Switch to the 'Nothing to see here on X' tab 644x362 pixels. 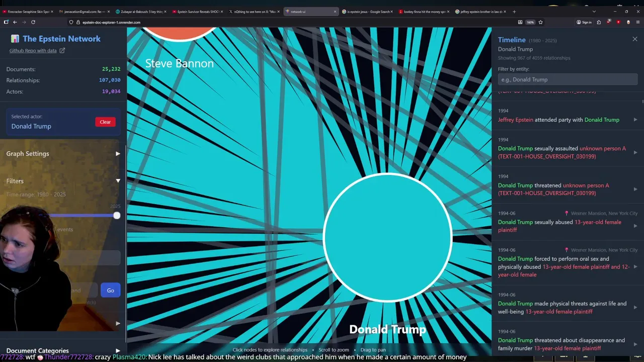click(x=254, y=12)
